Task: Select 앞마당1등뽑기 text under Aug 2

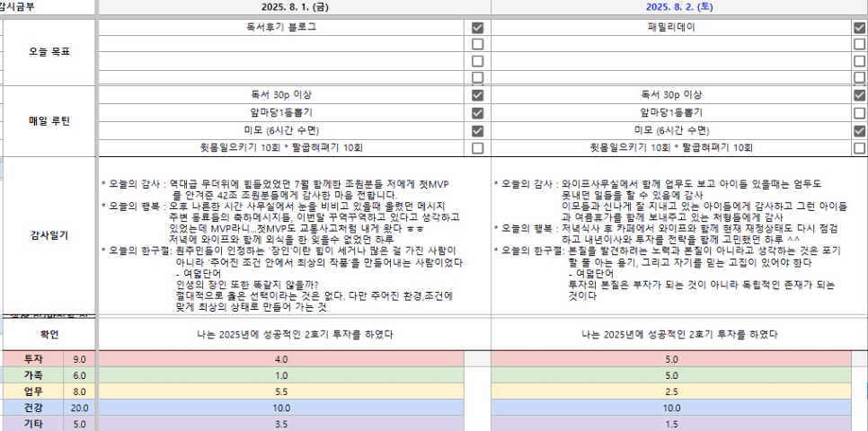Action: coord(671,113)
